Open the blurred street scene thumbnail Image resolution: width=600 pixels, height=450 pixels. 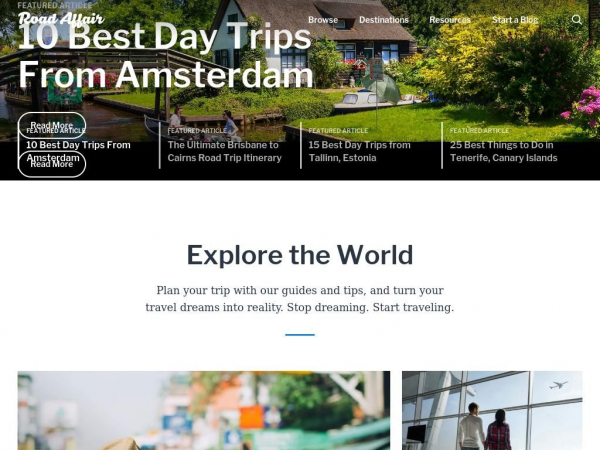coord(204,410)
